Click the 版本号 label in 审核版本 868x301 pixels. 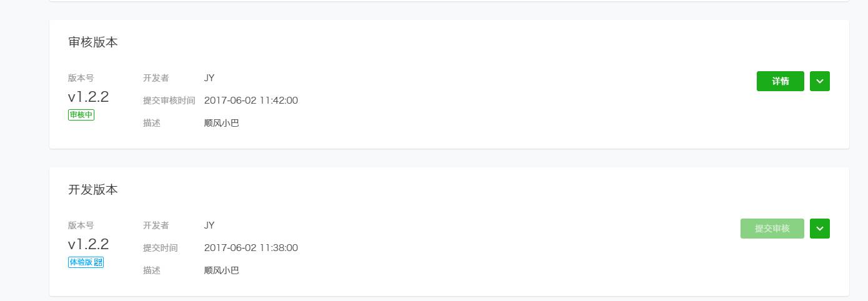tap(81, 78)
